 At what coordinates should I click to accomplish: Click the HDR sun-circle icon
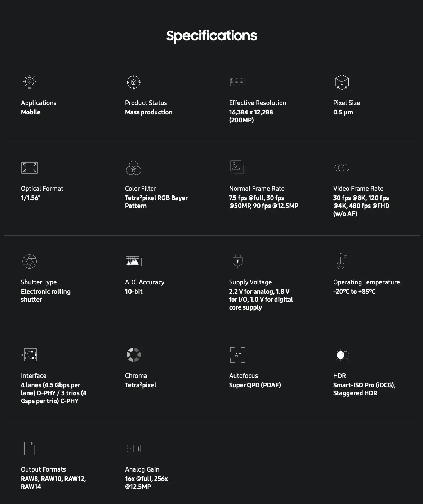(x=342, y=355)
